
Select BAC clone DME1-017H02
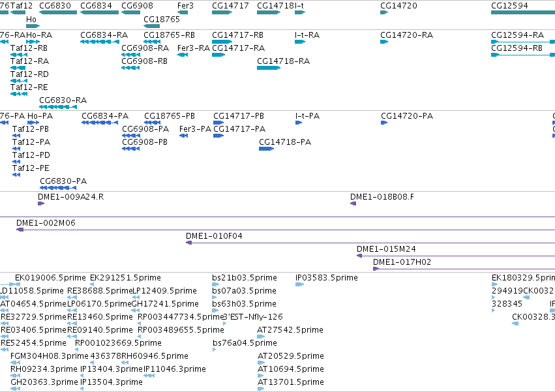point(402,262)
